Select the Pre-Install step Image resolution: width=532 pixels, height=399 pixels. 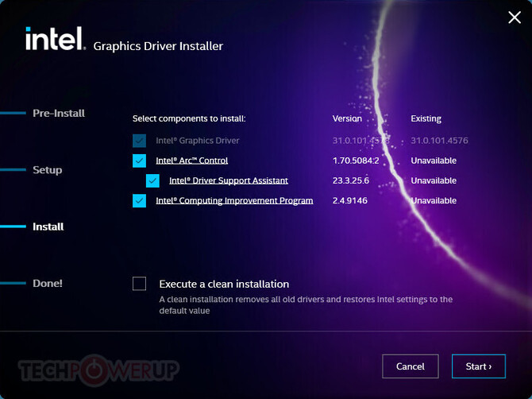point(59,113)
